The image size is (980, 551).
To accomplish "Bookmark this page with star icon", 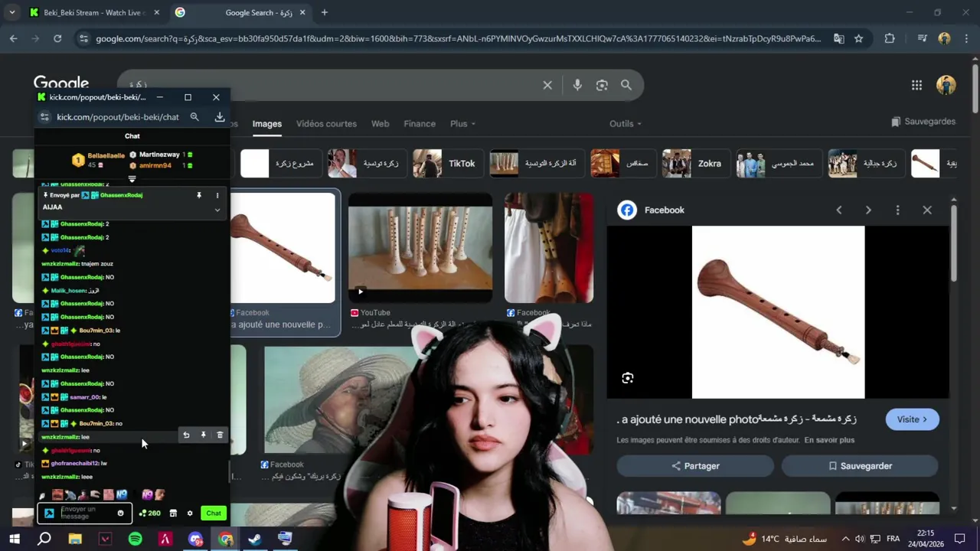I will pos(858,38).
